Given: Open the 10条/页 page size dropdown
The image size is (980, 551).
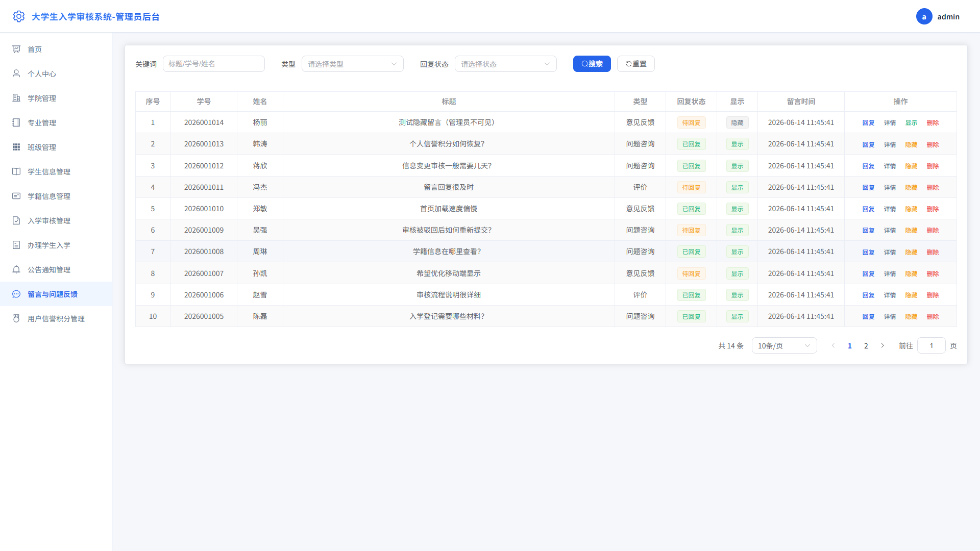Looking at the screenshot, I should [x=785, y=345].
